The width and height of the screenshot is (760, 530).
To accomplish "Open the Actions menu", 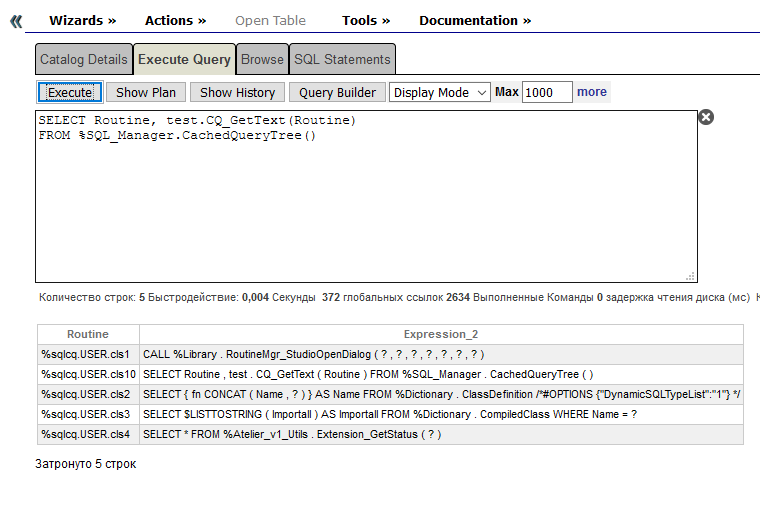I will [175, 20].
